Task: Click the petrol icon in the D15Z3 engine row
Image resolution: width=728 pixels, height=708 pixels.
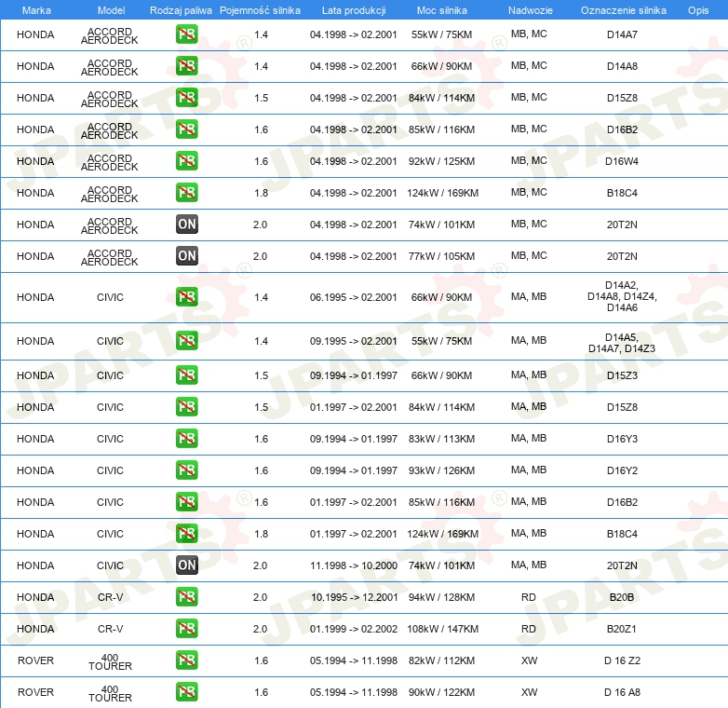Action: tap(186, 374)
